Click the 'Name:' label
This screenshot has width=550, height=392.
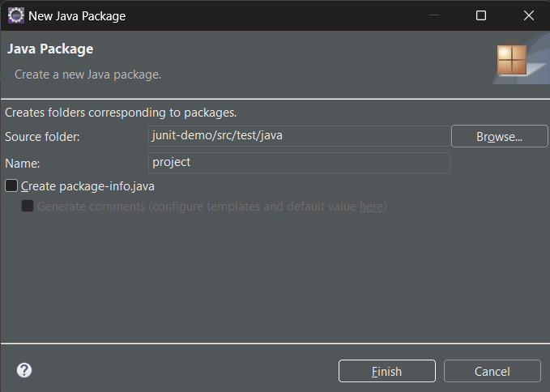coord(23,163)
